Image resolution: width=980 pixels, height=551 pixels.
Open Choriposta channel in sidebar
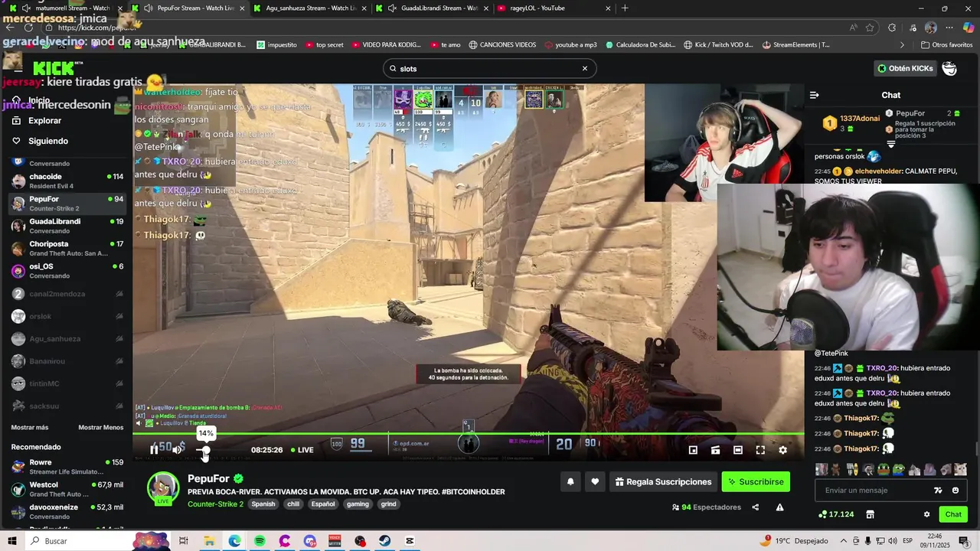(67, 248)
